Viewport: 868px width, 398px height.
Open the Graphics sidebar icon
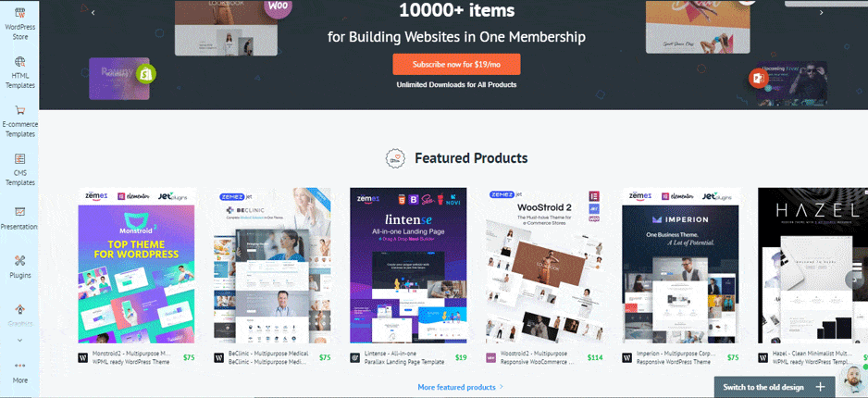20,309
